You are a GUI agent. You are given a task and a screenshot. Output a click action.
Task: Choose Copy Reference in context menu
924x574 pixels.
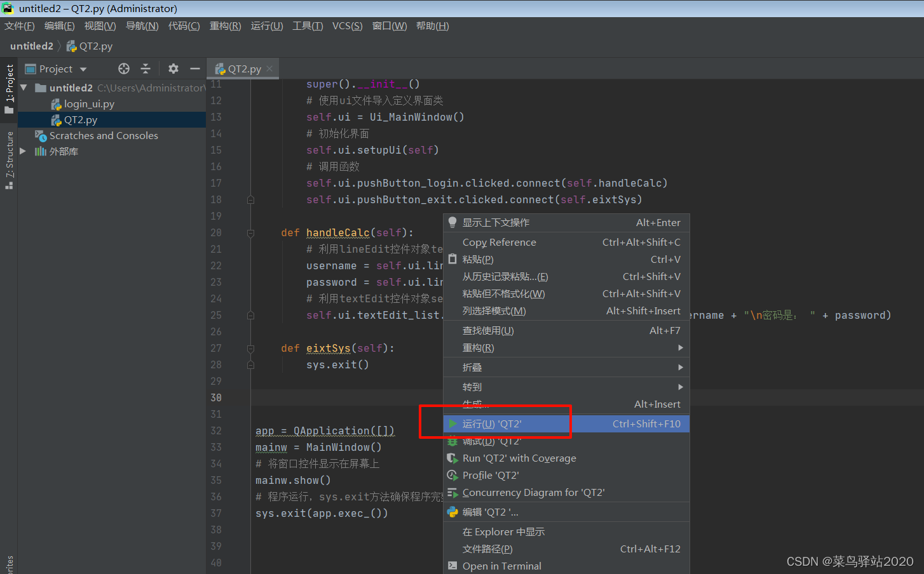point(566,242)
